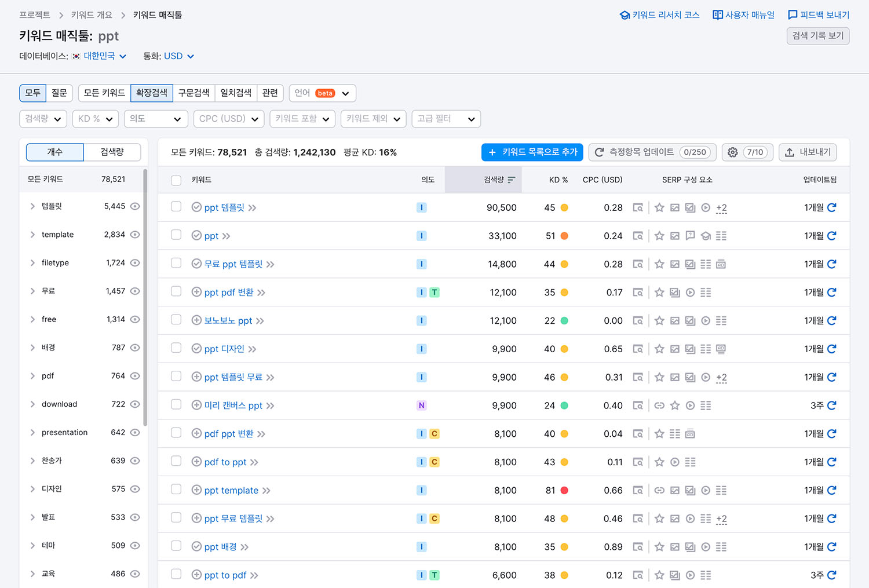Click the checkmark icon beside '무료 ppt 템플릿'
Image resolution: width=869 pixels, height=588 pixels.
click(196, 264)
